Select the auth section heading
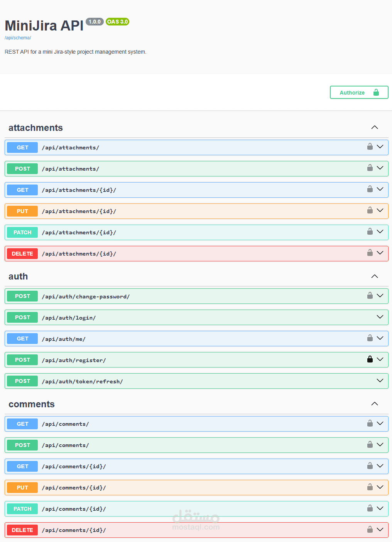392x542 pixels. pyautogui.click(x=18, y=276)
